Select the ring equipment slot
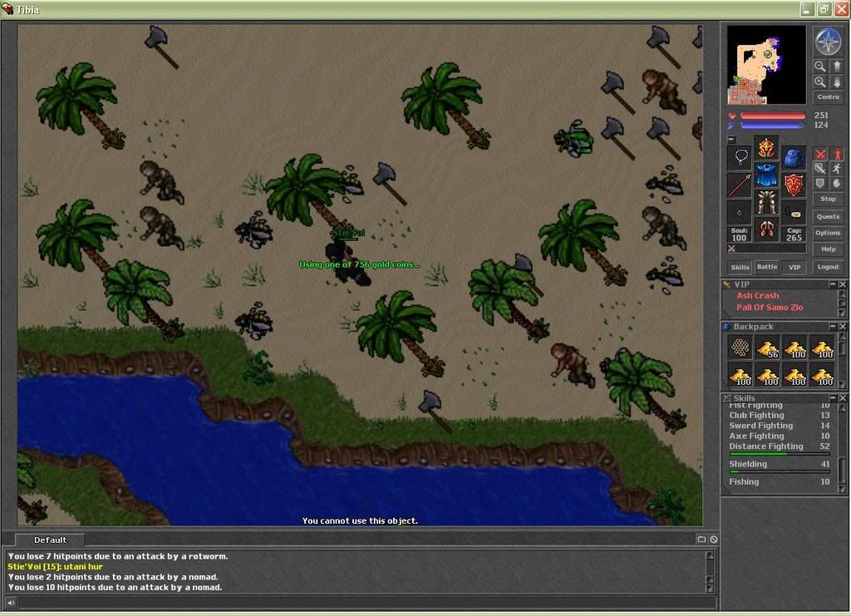This screenshot has width=851, height=616. click(x=740, y=212)
